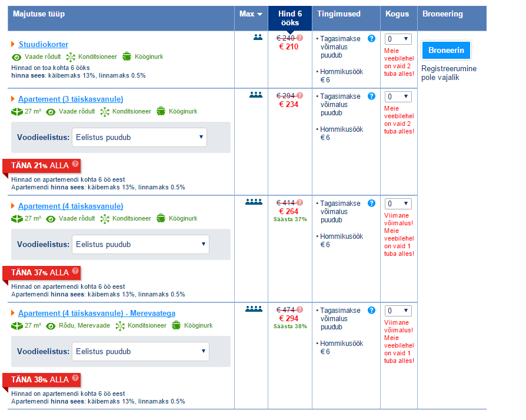Click help icon on TÄNA 21% ALLA banner
The width and height of the screenshot is (526, 420).
coord(75,164)
